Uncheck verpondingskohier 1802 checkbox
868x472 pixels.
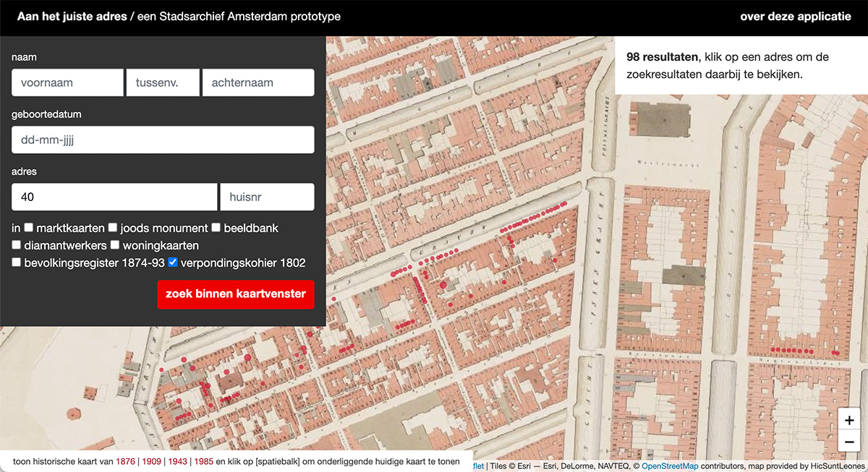[173, 262]
